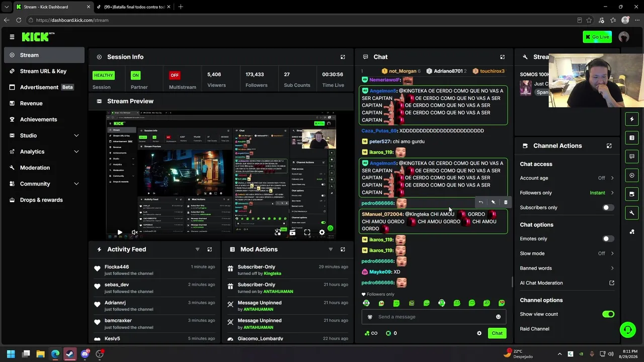Open Stream URL & Key page
This screenshot has height=362, width=644.
click(x=44, y=71)
